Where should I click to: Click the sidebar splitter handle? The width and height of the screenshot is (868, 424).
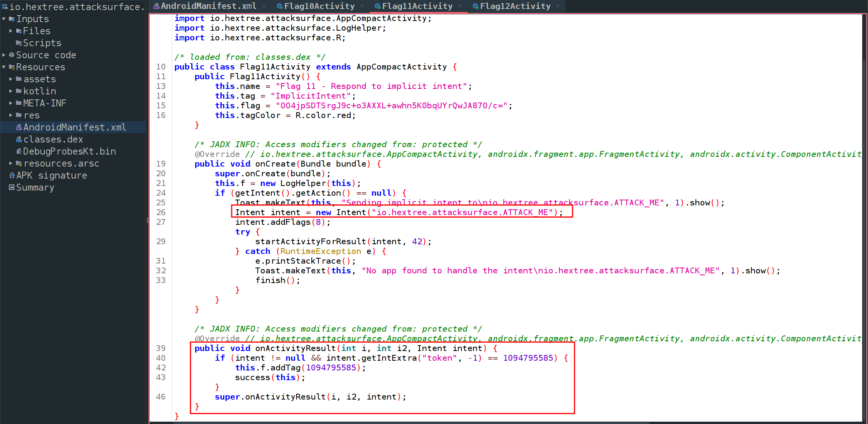[x=147, y=220]
